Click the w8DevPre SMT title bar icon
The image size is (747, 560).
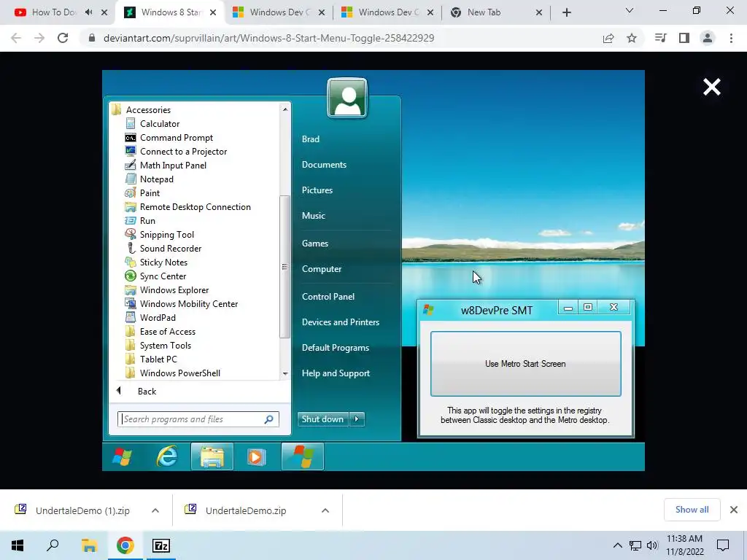click(x=428, y=310)
